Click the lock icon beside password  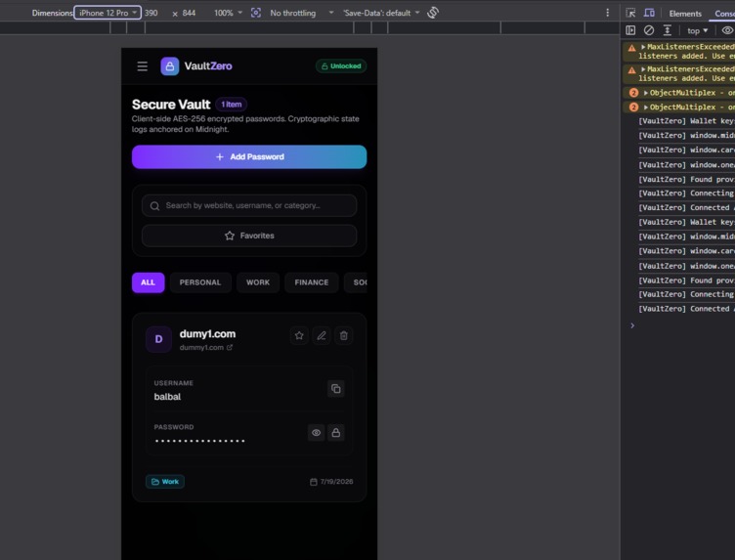click(335, 433)
